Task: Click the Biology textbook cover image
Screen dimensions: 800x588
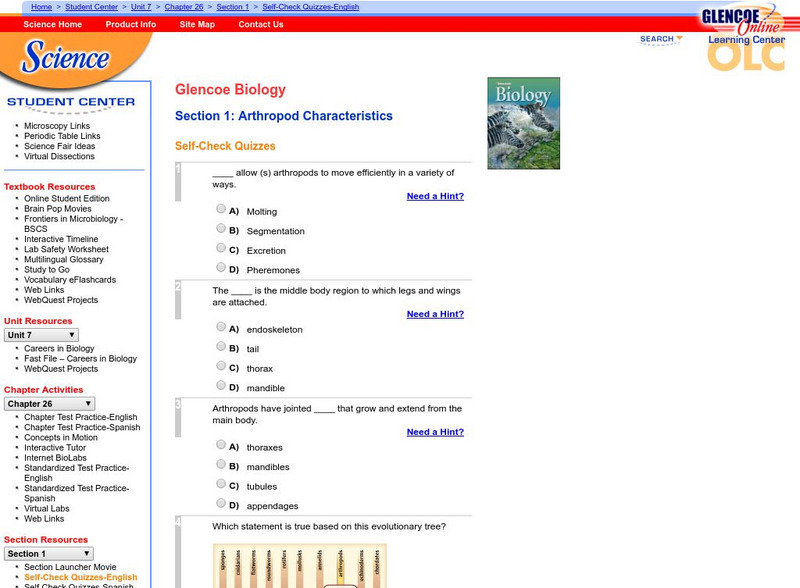Action: [524, 122]
